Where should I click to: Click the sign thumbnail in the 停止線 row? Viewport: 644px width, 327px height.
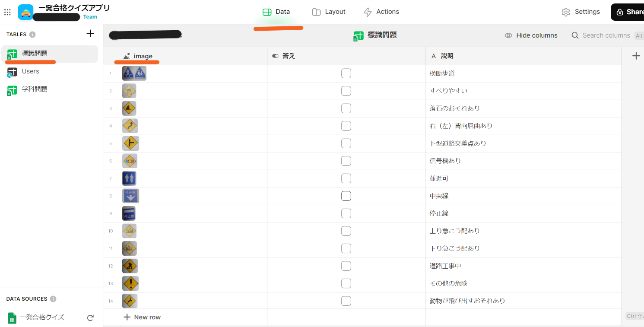[x=129, y=213]
